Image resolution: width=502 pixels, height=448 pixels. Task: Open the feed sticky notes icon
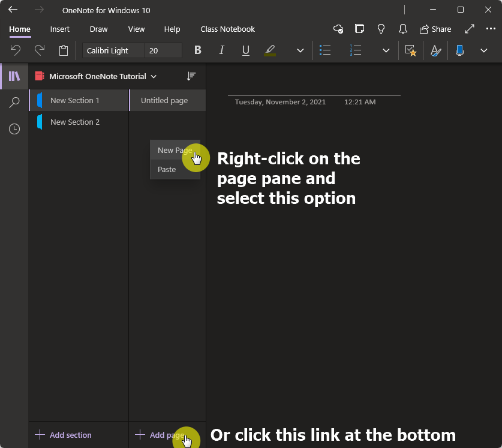click(x=359, y=29)
